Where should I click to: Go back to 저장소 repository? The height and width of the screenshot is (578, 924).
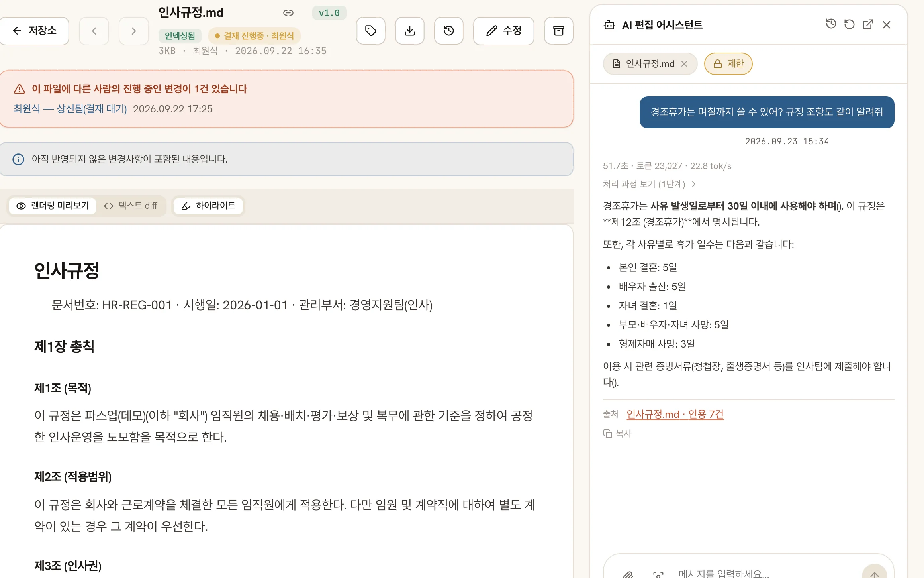[34, 31]
